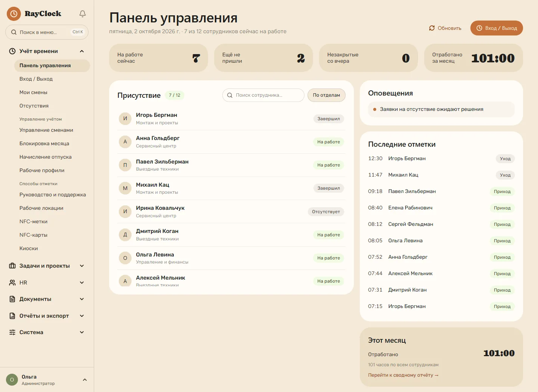Click the people icon next to HR
This screenshot has height=392, width=538.
click(12, 283)
